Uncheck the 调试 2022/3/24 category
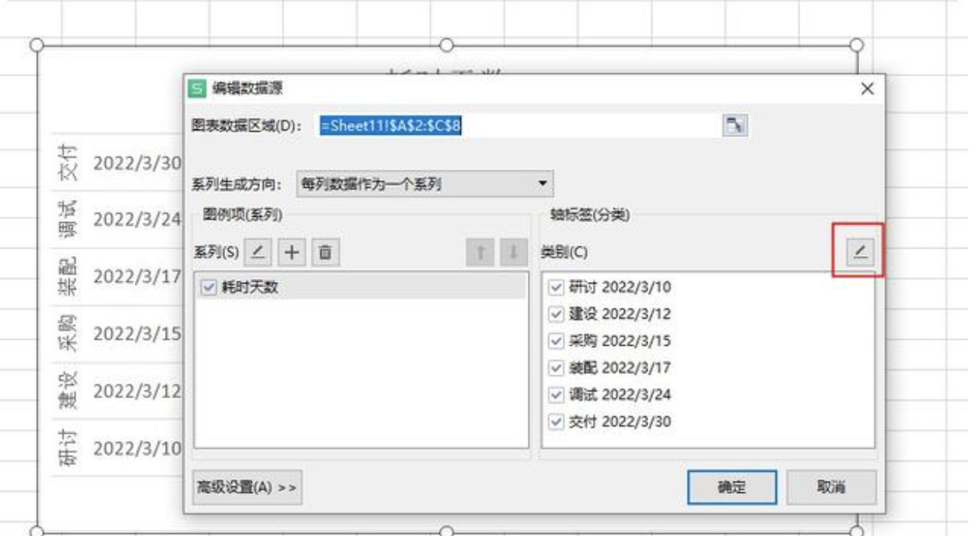980x536 pixels. point(557,395)
